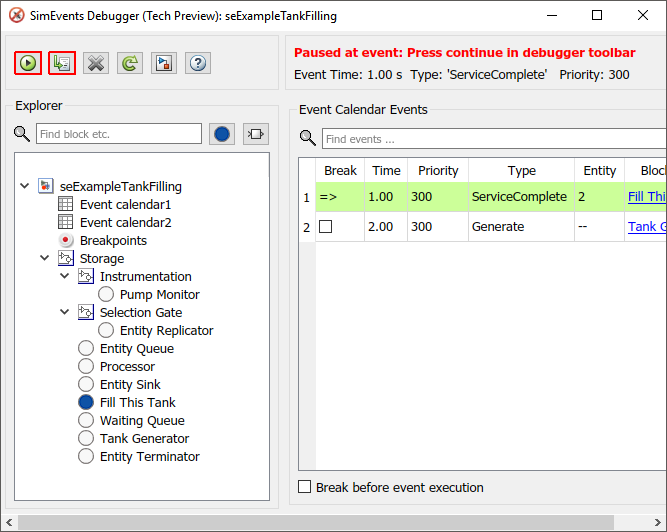The image size is (667, 532).
Task: Toggle breakpoint circle for Entity Terminator
Action: pyautogui.click(x=86, y=456)
